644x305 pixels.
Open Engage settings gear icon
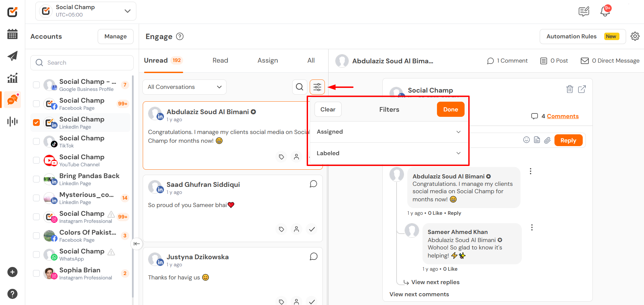tap(635, 36)
